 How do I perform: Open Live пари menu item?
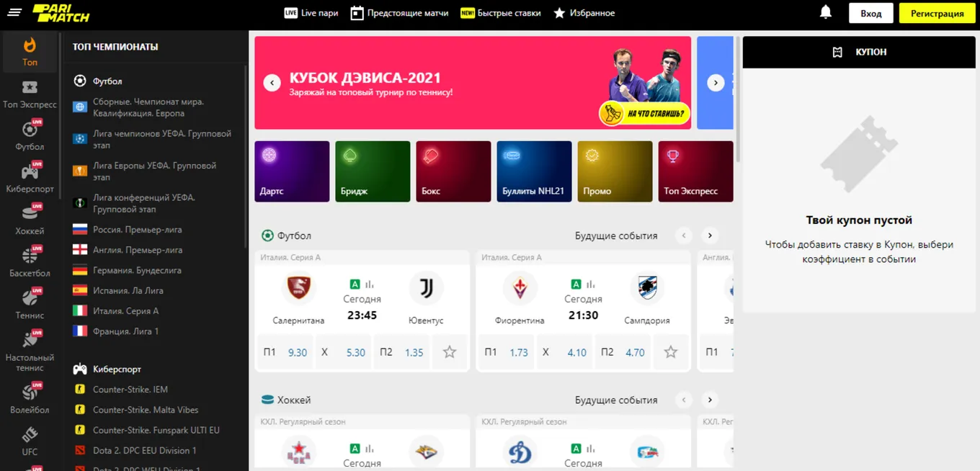311,13
